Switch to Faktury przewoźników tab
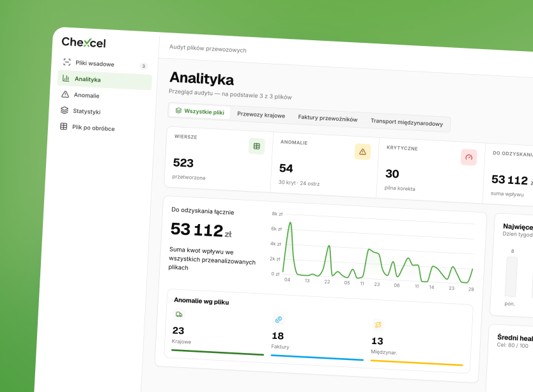 point(328,118)
